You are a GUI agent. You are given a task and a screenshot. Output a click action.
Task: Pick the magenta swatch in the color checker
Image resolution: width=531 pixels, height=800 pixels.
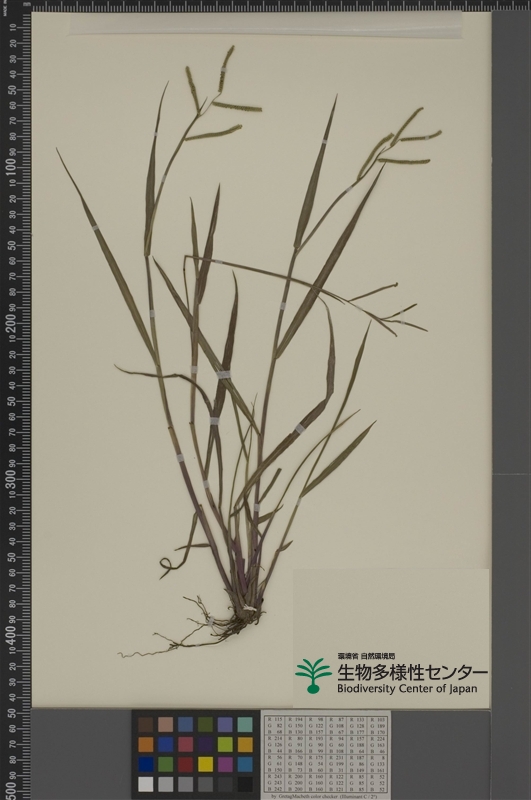click(x=225, y=764)
